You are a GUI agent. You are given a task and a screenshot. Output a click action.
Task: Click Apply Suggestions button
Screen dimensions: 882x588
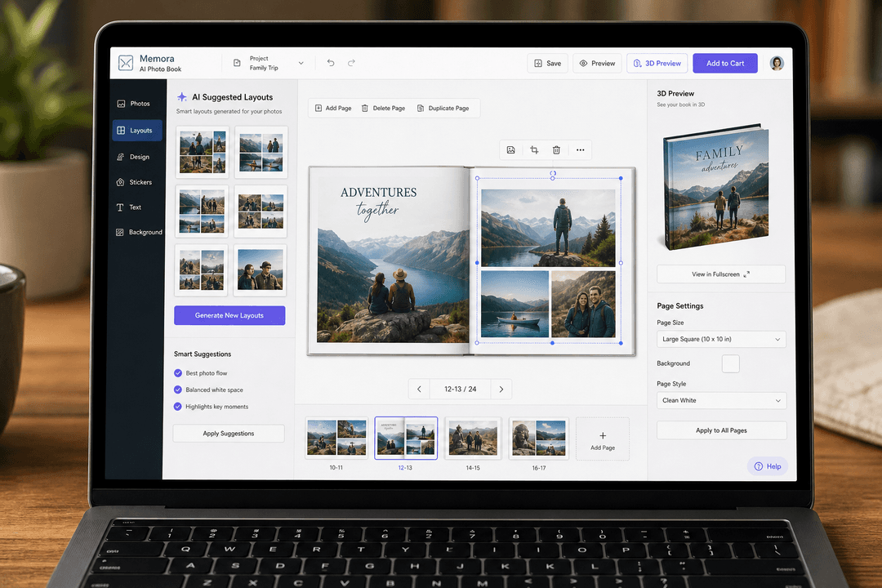coord(229,434)
